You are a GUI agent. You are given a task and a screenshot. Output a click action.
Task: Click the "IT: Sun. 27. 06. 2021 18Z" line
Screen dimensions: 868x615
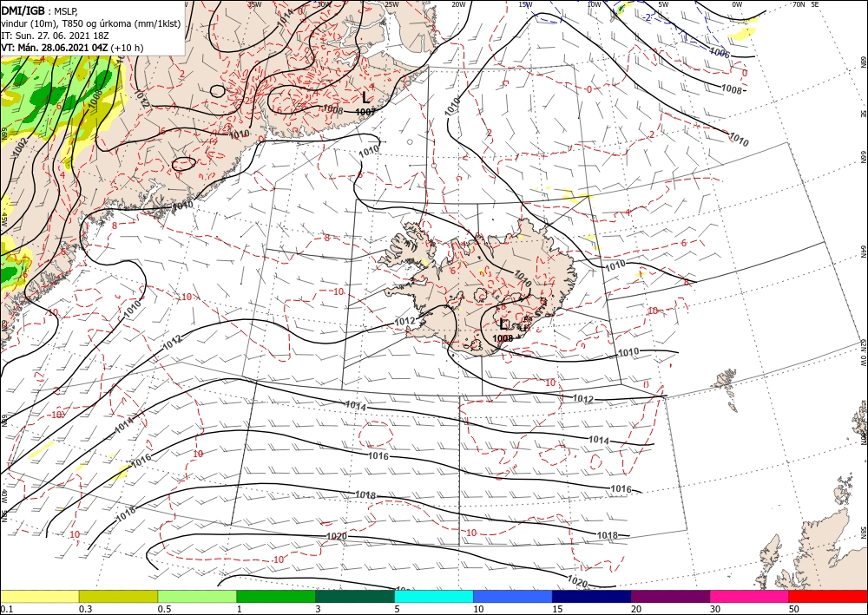[x=55, y=36]
